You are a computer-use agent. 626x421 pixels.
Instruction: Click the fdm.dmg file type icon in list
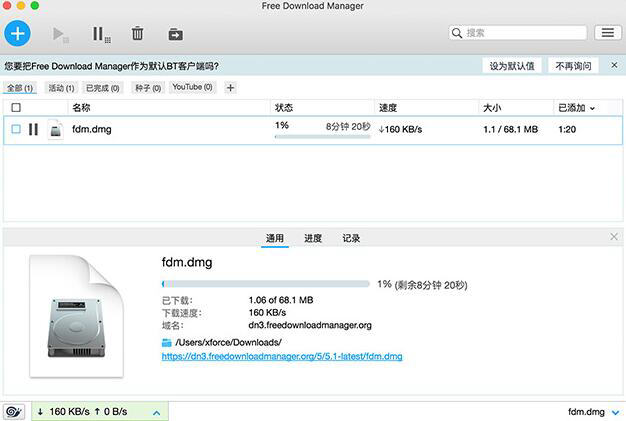click(x=55, y=129)
